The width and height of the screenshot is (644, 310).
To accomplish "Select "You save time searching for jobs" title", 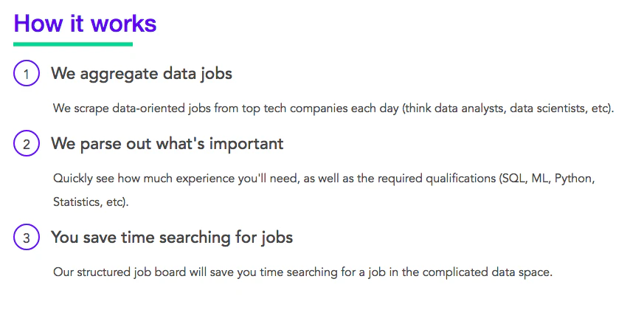I will pyautogui.click(x=171, y=238).
